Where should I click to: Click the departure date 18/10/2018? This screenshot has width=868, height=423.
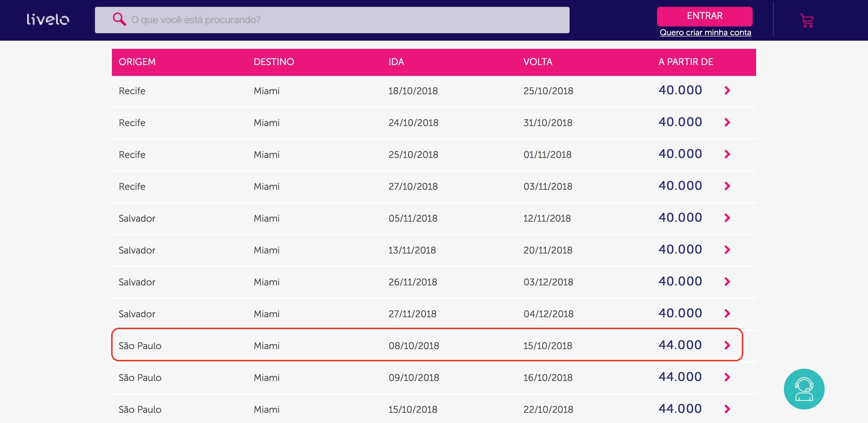413,91
